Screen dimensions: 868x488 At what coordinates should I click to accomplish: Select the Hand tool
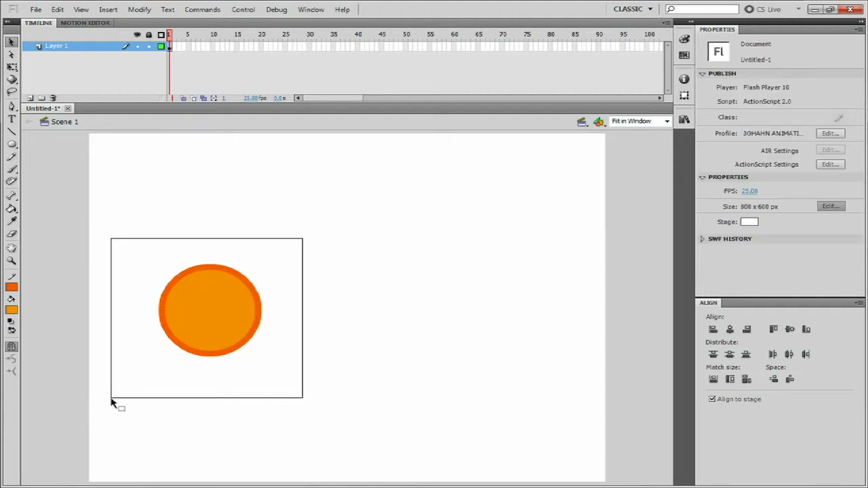coord(12,248)
